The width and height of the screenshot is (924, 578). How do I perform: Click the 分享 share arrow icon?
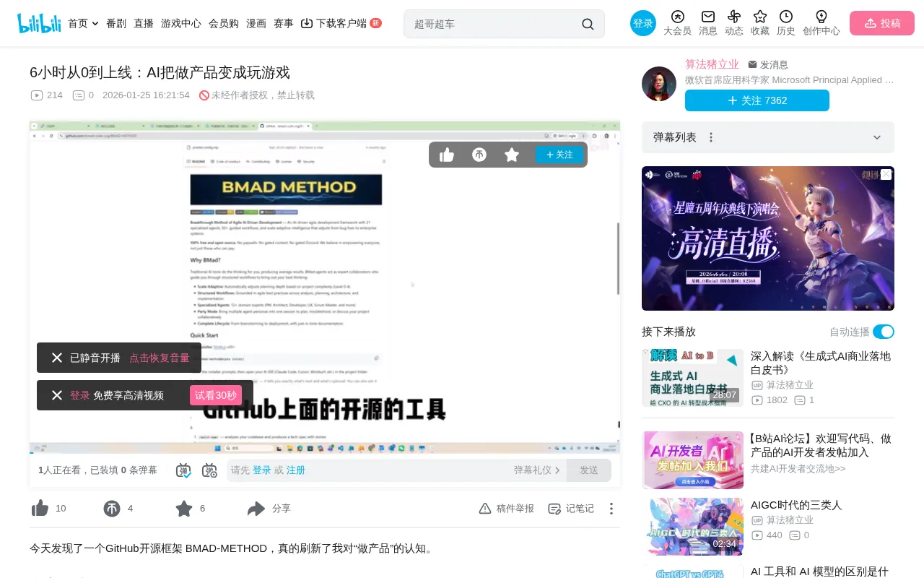(256, 509)
